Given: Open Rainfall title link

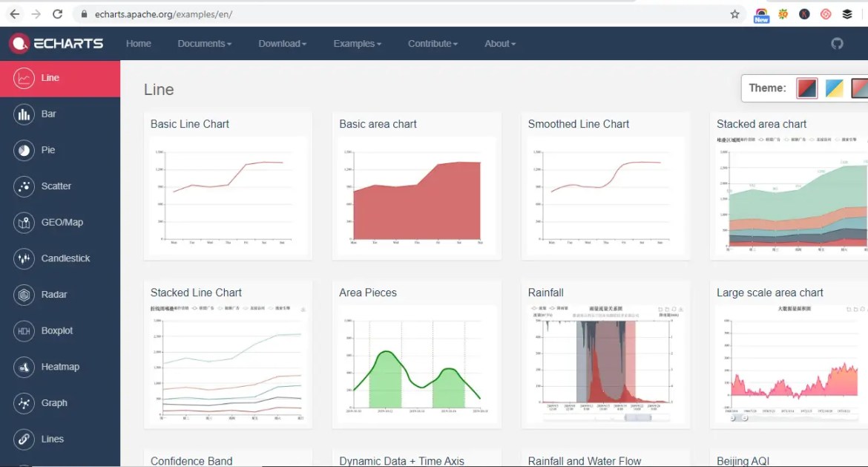Looking at the screenshot, I should pyautogui.click(x=546, y=293).
